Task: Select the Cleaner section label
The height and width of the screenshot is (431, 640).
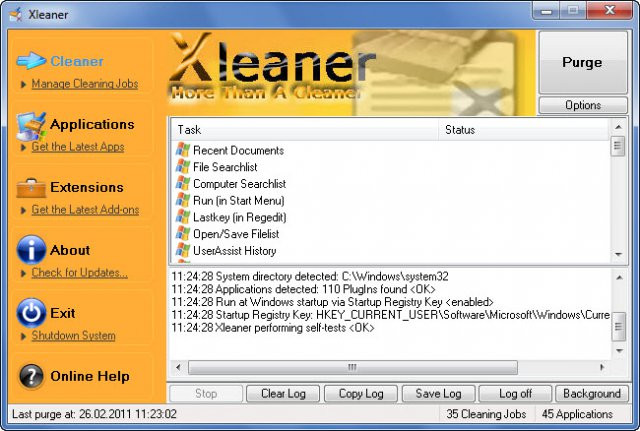Action: (77, 61)
